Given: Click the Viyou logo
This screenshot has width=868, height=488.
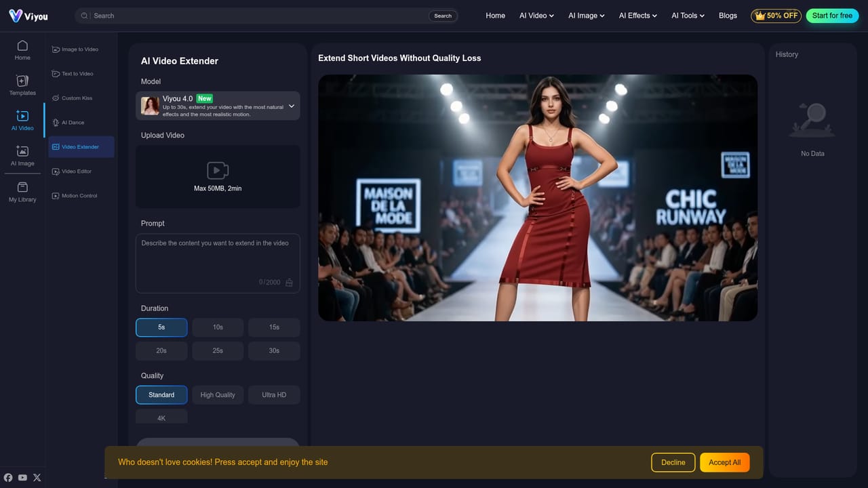Looking at the screenshot, I should point(28,16).
